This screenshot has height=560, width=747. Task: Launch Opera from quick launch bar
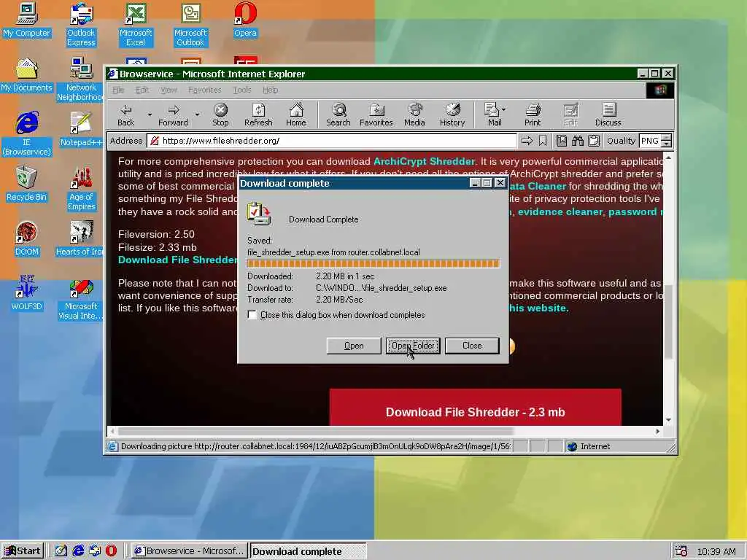111,551
